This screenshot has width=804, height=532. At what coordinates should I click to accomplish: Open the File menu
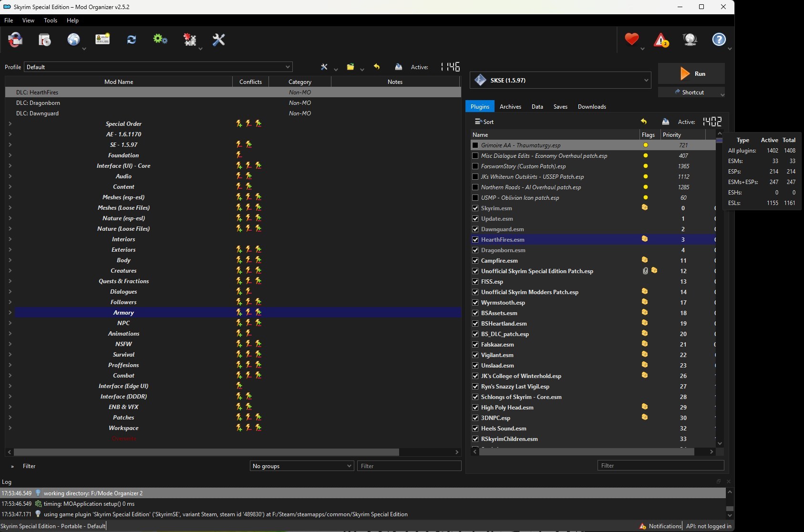[9, 20]
